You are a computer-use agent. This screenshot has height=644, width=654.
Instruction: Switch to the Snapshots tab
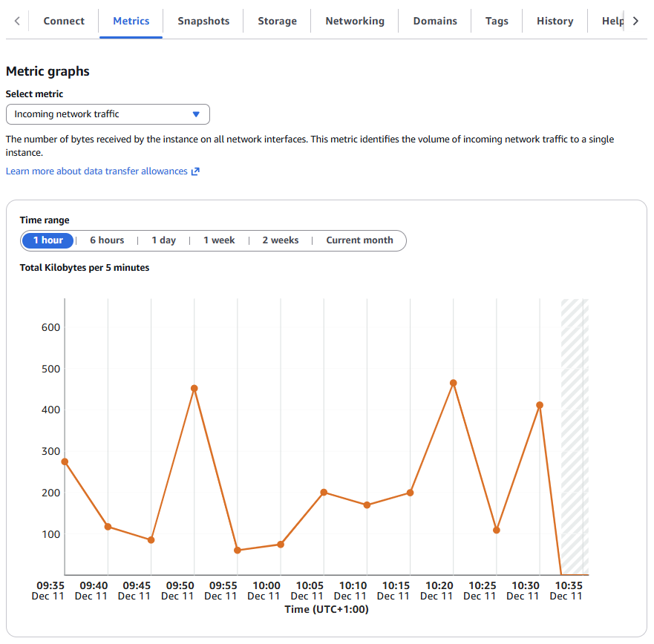coord(203,21)
